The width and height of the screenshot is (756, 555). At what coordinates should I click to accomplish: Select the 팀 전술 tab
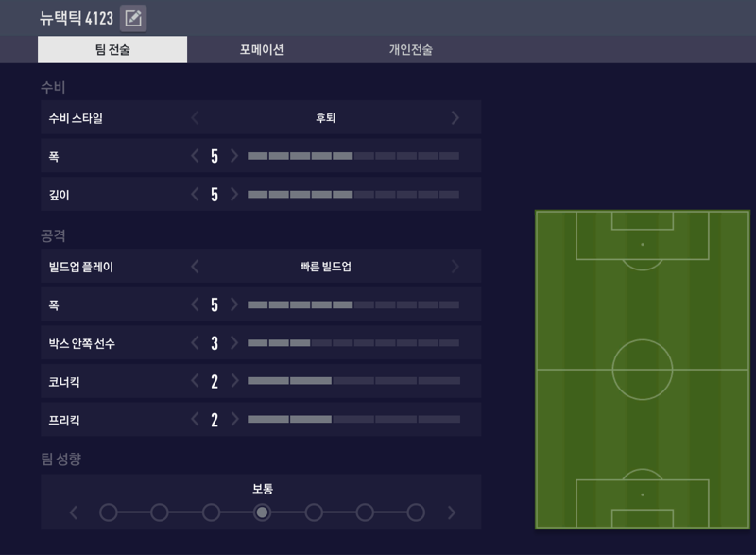click(112, 50)
